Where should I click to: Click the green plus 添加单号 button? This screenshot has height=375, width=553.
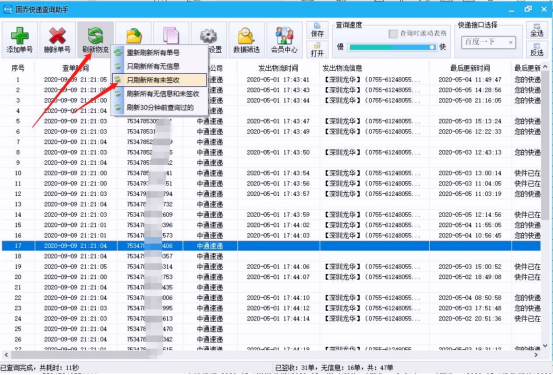click(x=20, y=40)
